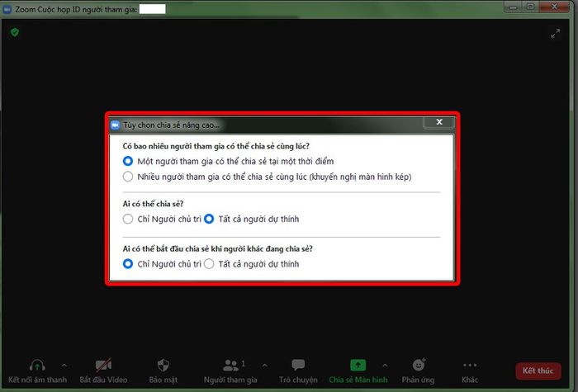Viewport: 578px width, 392px height.
Task: Click the Zoom logo in main title bar
Action: pyautogui.click(x=7, y=10)
